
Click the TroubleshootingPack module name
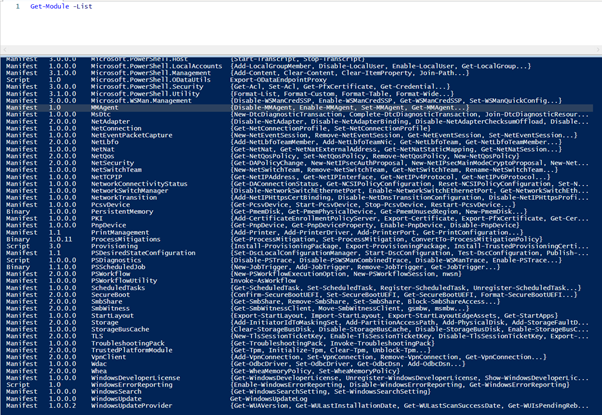(x=127, y=343)
